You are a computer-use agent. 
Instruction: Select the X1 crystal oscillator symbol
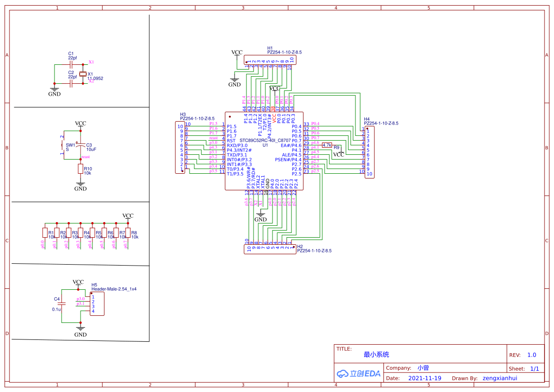point(82,74)
